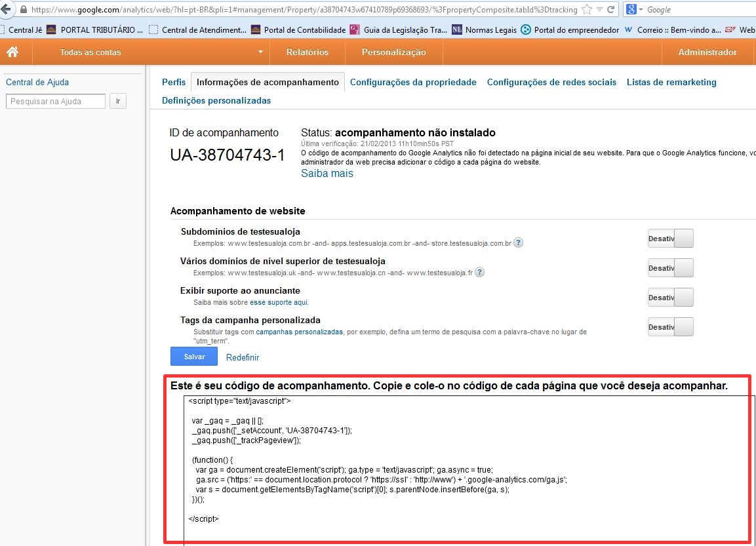Viewport: 756px width, 546px height.
Task: Open the Configurações de redes sociais tab
Action: coord(551,82)
